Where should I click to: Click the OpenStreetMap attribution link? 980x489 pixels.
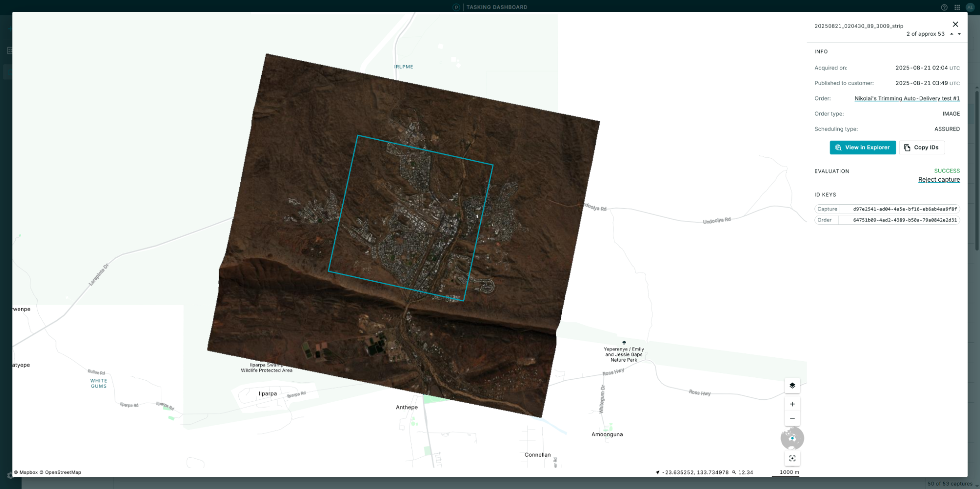pyautogui.click(x=63, y=472)
